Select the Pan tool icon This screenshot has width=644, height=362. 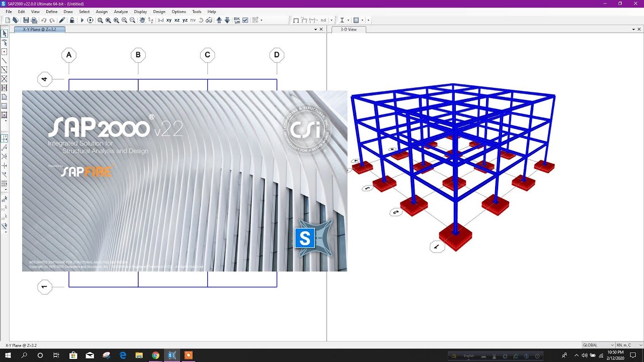click(142, 20)
